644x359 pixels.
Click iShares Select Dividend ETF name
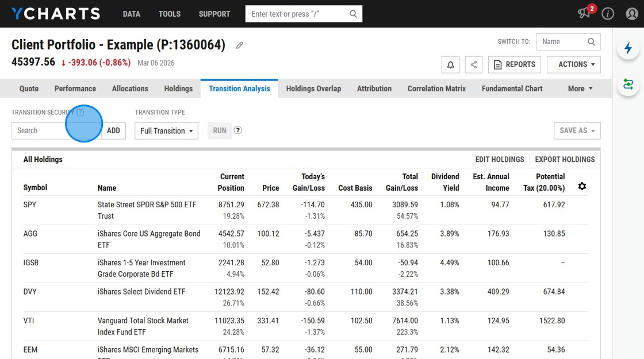click(141, 292)
